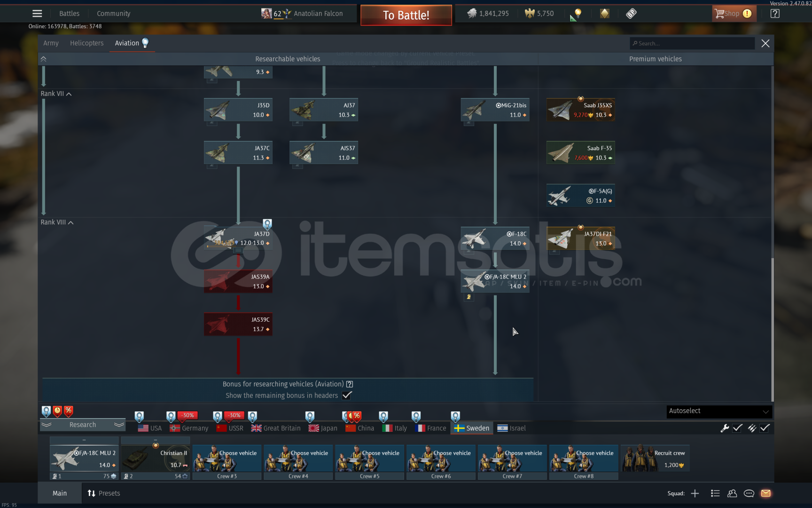Select the AJS37 vehicle card

tap(324, 153)
